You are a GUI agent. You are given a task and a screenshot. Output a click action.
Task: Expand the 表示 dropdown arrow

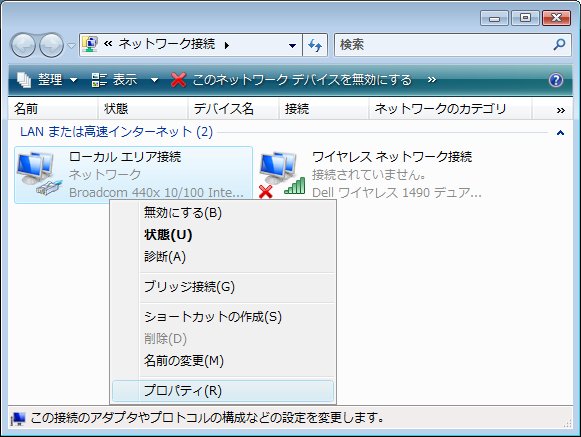click(x=154, y=80)
